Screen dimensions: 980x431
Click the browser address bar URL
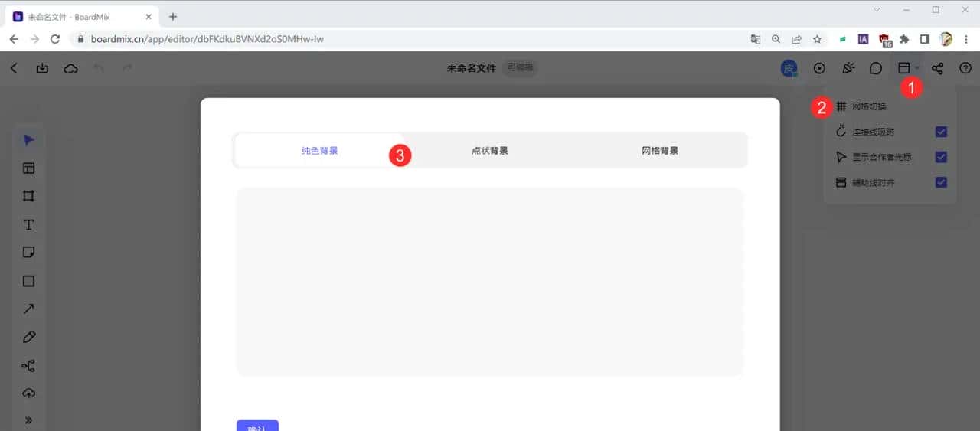click(207, 38)
